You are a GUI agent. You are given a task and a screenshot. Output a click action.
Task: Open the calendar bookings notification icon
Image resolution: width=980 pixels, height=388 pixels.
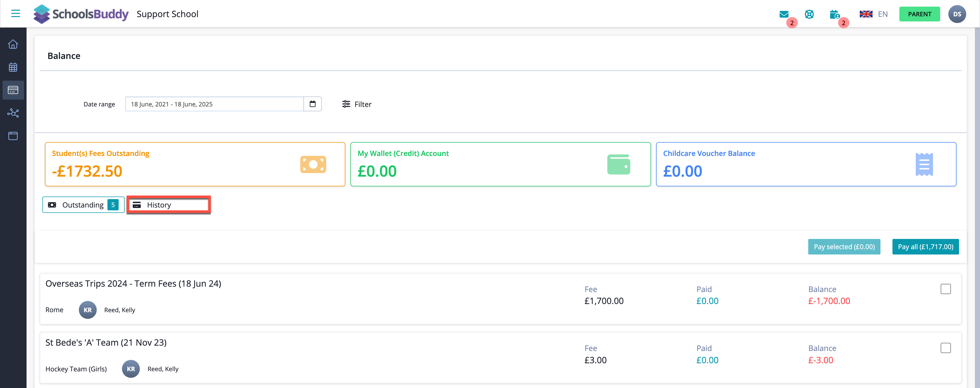(835, 15)
